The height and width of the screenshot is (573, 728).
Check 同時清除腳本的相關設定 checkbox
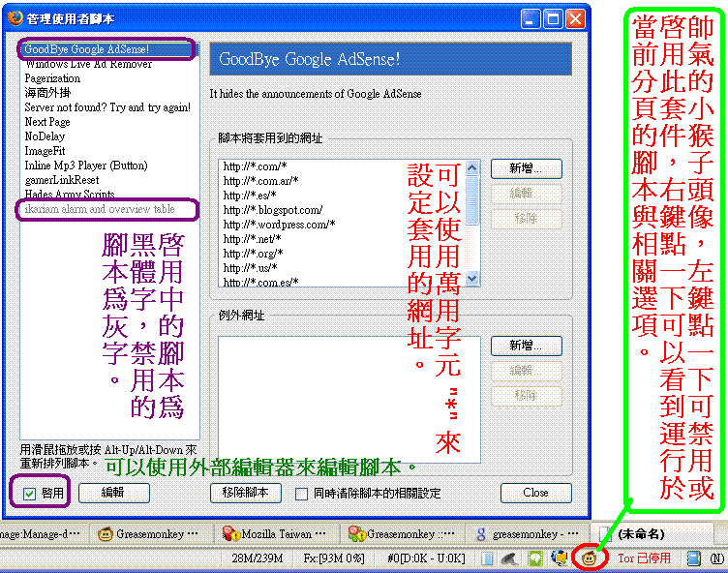302,494
